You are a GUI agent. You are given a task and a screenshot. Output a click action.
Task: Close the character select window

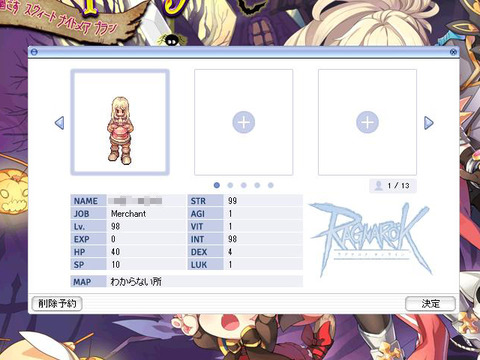pos(453,52)
